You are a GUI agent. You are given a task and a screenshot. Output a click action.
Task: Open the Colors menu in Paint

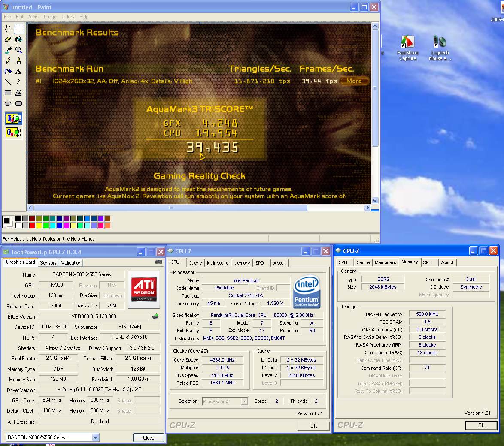pyautogui.click(x=68, y=17)
